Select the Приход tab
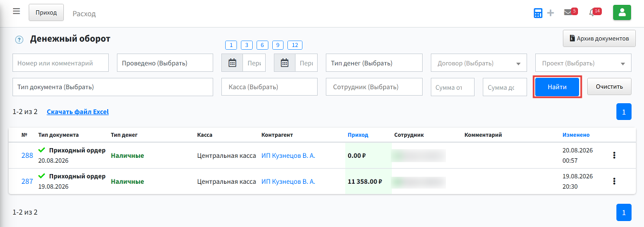The width and height of the screenshot is (644, 227). (x=46, y=13)
